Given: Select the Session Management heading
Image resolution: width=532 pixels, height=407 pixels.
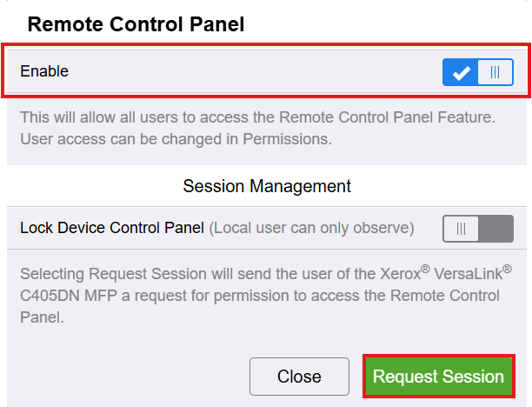Looking at the screenshot, I should click(x=267, y=186).
